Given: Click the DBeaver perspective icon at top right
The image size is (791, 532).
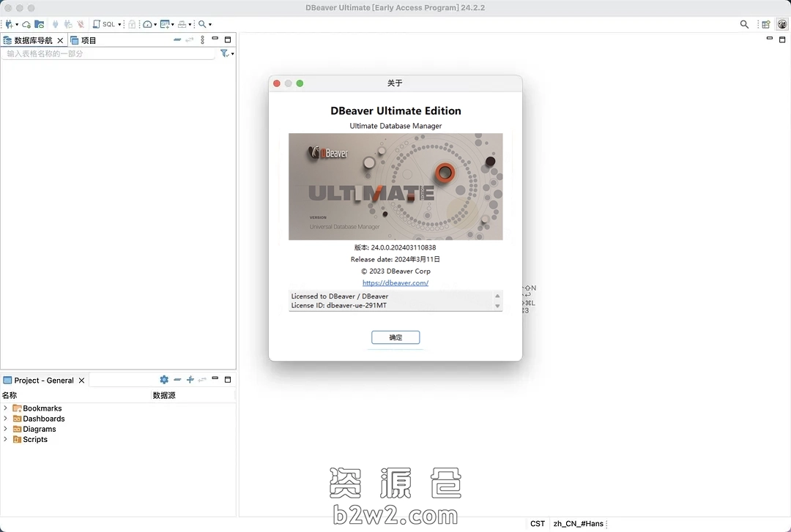Looking at the screenshot, I should pos(782,24).
